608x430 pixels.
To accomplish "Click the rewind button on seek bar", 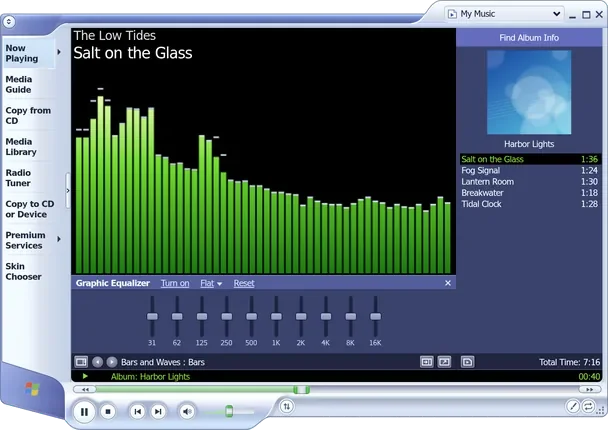I will click(x=85, y=389).
